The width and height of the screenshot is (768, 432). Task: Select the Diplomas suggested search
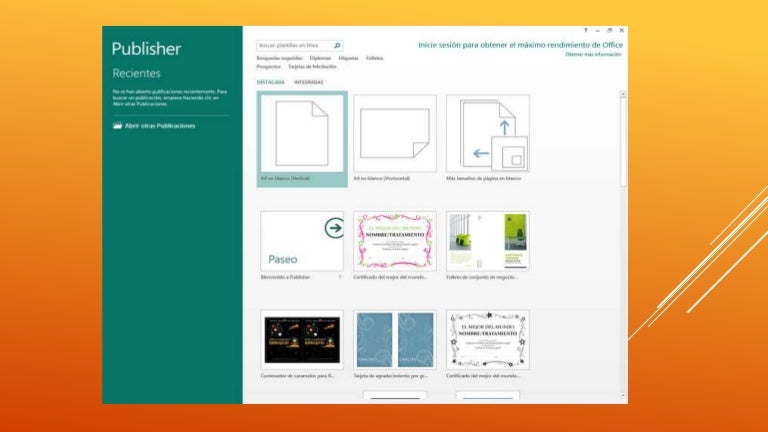point(320,58)
